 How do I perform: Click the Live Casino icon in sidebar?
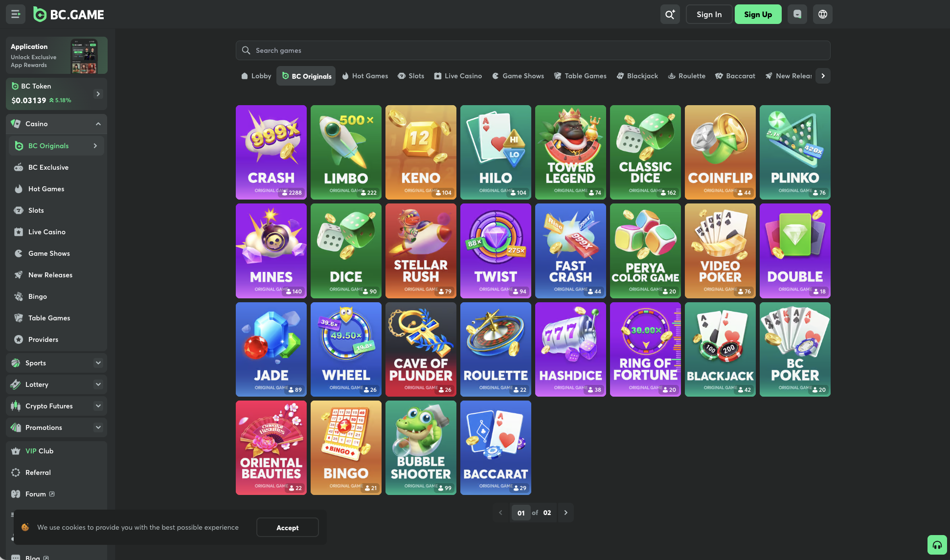[x=19, y=232]
